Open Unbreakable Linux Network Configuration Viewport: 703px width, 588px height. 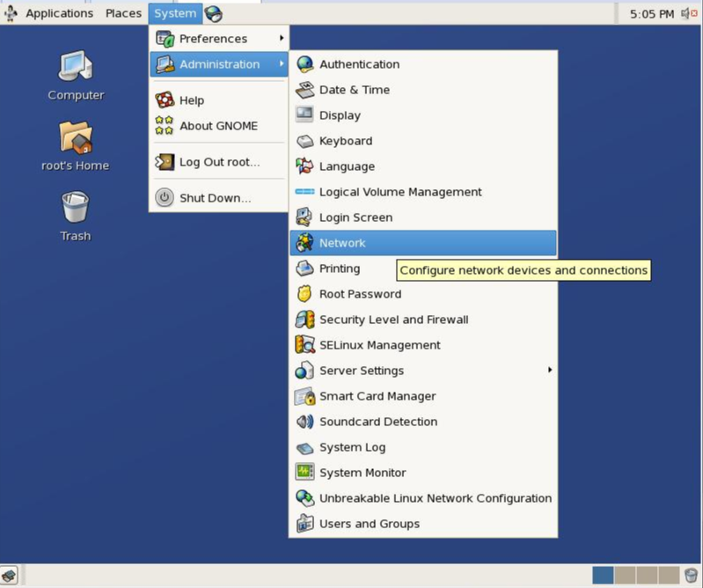coord(423,498)
